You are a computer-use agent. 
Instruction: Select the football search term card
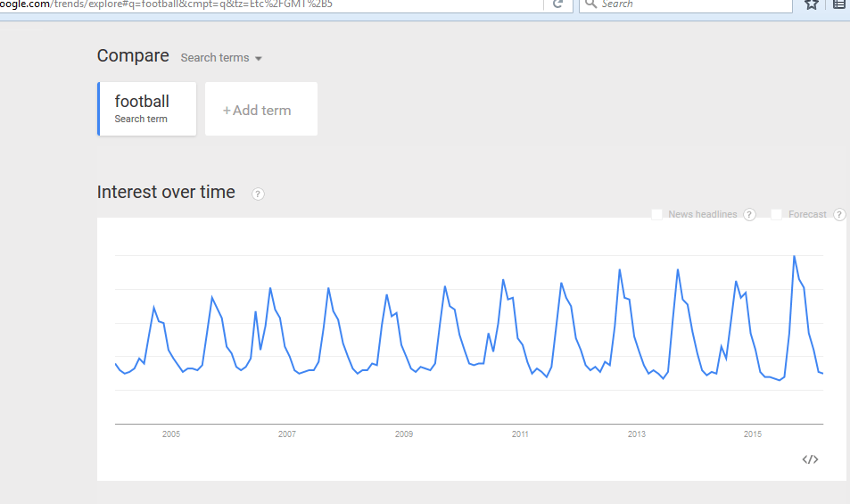(x=147, y=109)
